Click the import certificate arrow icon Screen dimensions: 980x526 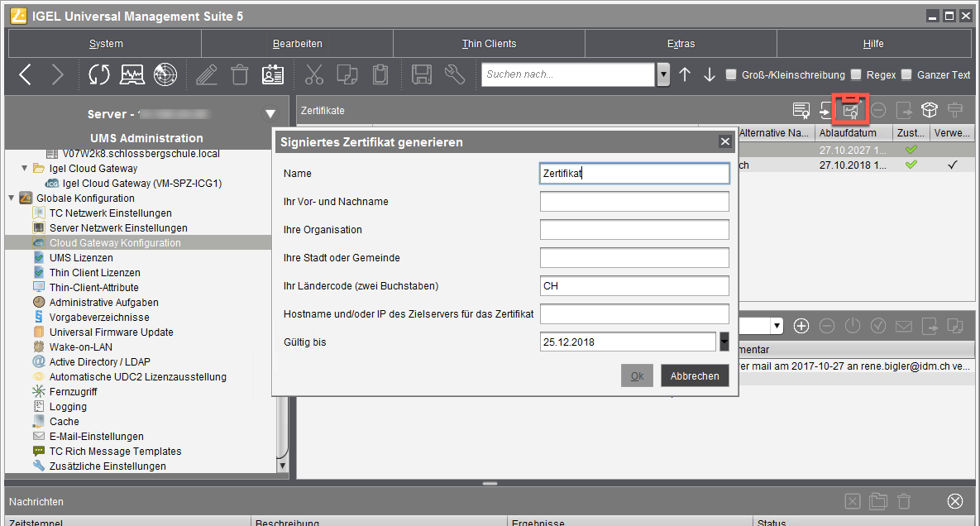(x=825, y=109)
